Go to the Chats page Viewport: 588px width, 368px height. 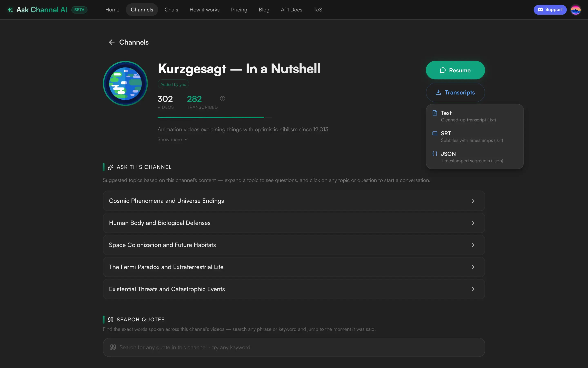[x=171, y=10]
